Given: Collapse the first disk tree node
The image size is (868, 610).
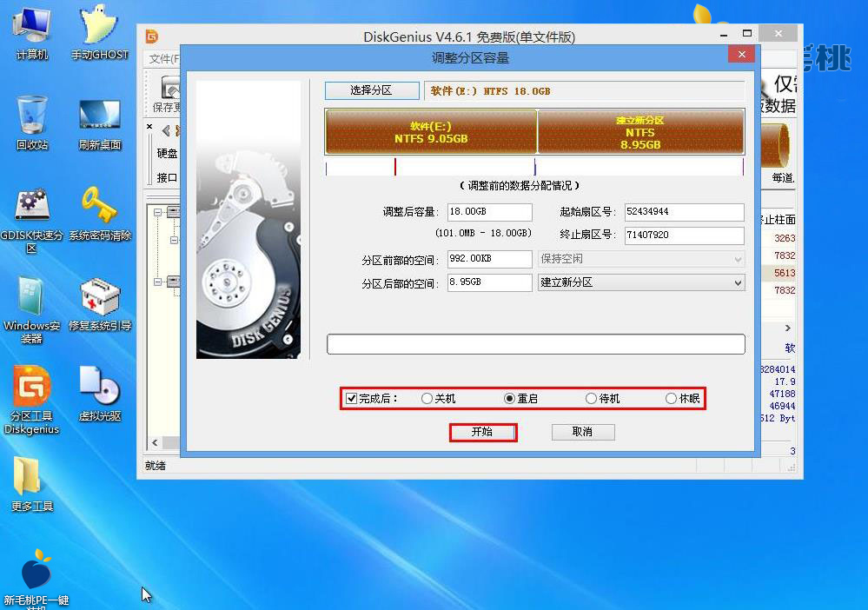Looking at the screenshot, I should pos(158,212).
